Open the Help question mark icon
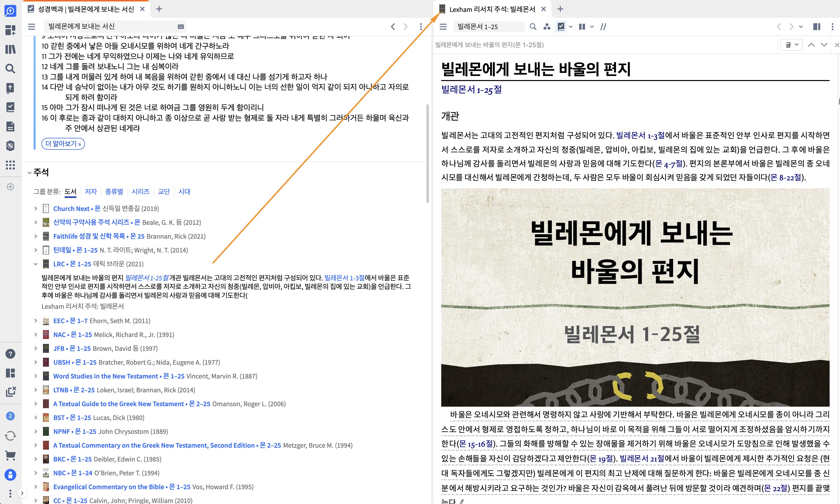Screen dimensions: 840x504 [x=11, y=354]
